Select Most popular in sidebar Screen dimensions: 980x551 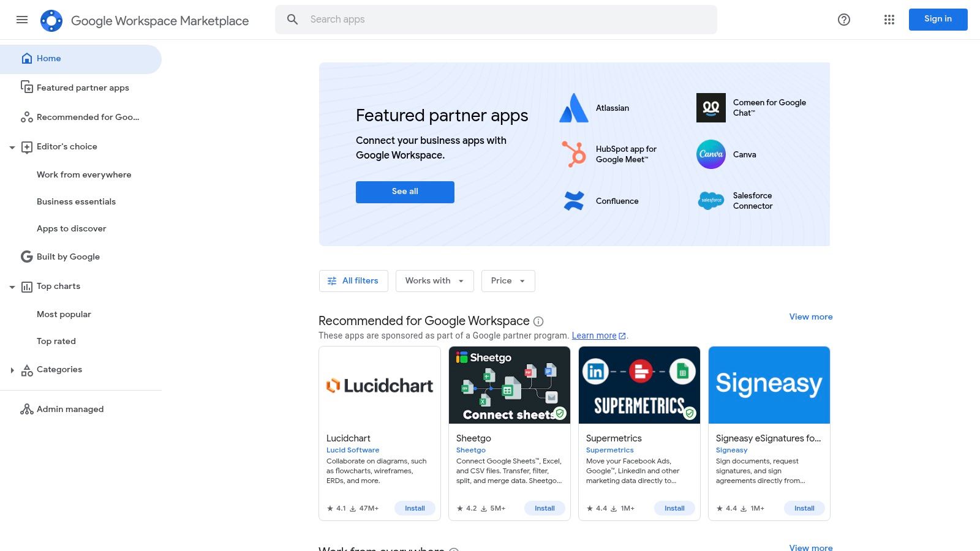coord(64,314)
